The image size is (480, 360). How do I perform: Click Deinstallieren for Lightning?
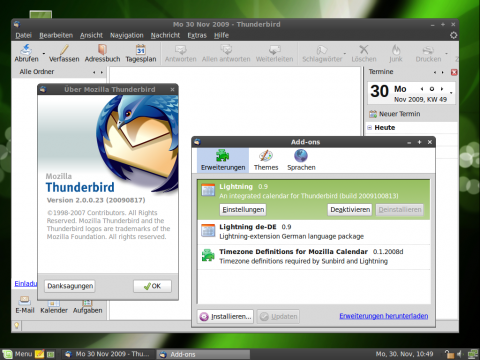(400, 210)
